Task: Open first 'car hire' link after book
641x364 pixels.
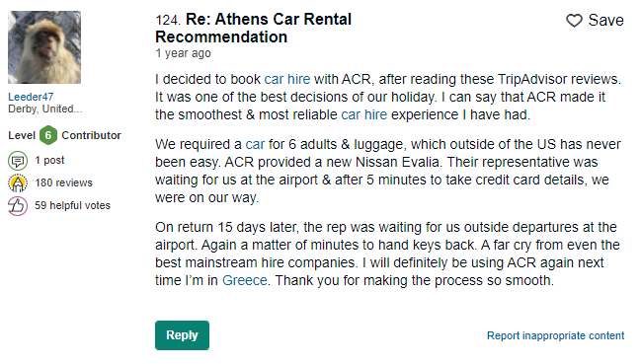Action: click(287, 79)
